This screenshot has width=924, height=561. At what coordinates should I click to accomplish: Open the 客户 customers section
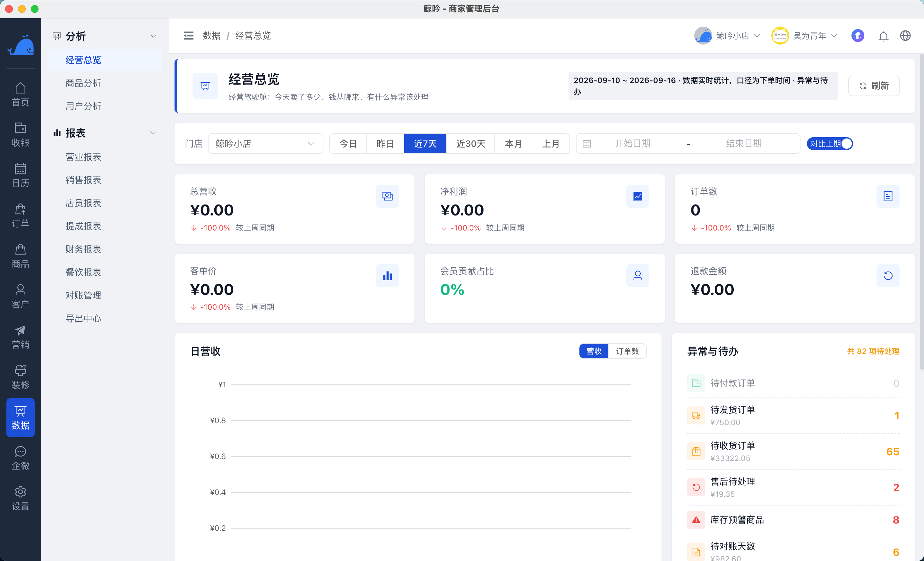20,297
